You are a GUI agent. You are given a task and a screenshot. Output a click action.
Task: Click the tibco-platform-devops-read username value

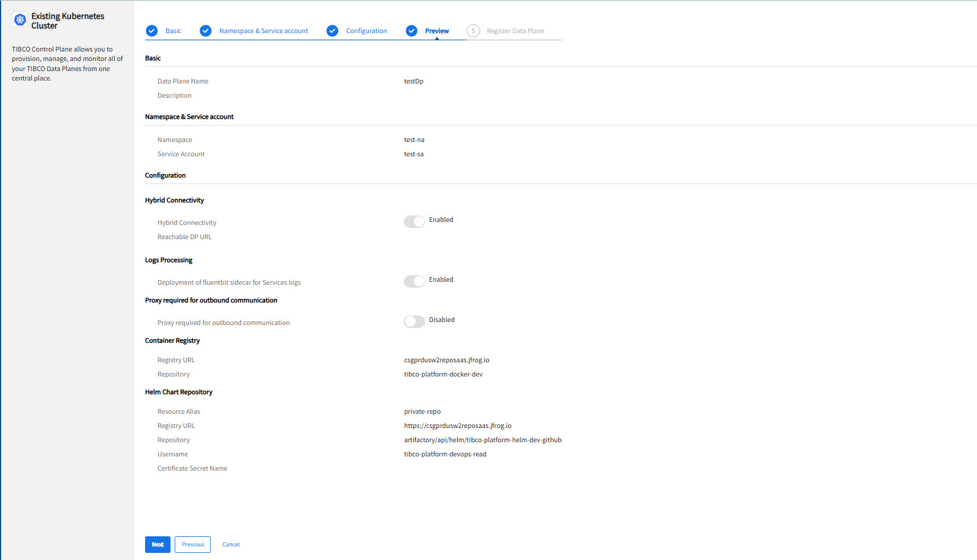point(445,454)
